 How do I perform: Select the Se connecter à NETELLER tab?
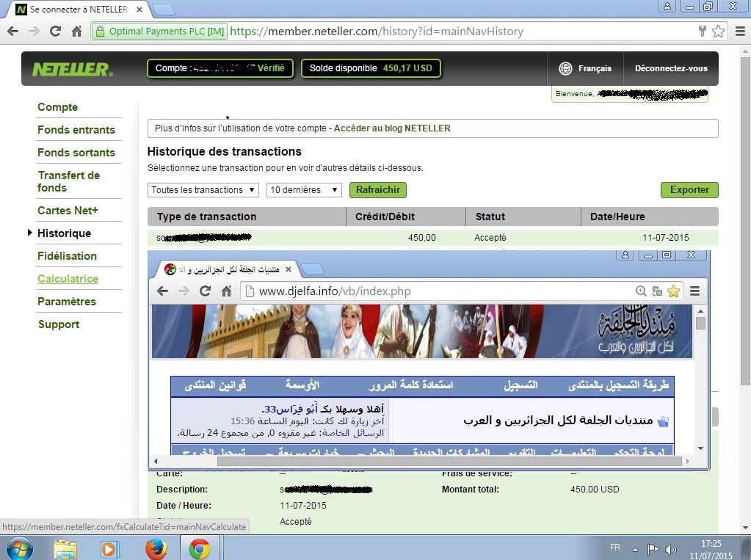pyautogui.click(x=79, y=9)
